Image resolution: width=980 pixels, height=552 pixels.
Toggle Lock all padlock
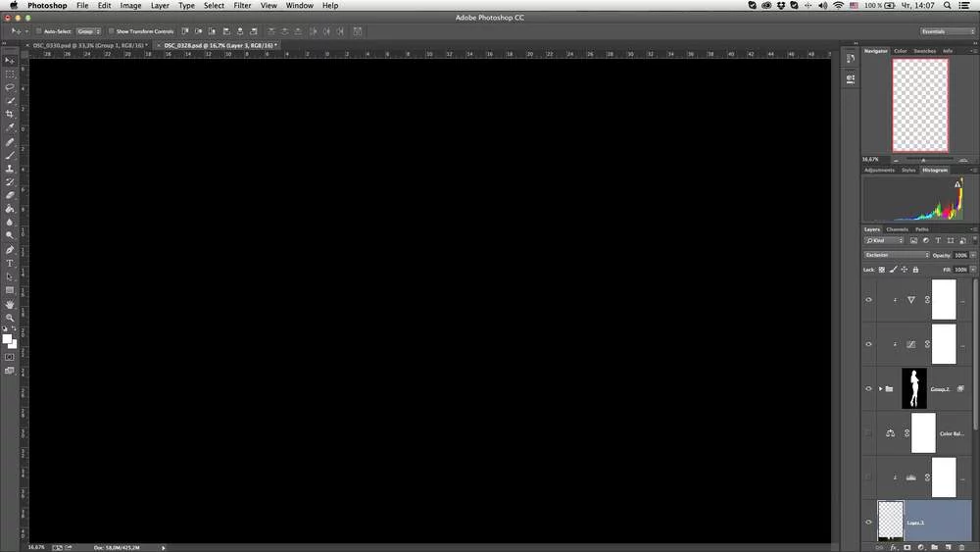point(915,270)
